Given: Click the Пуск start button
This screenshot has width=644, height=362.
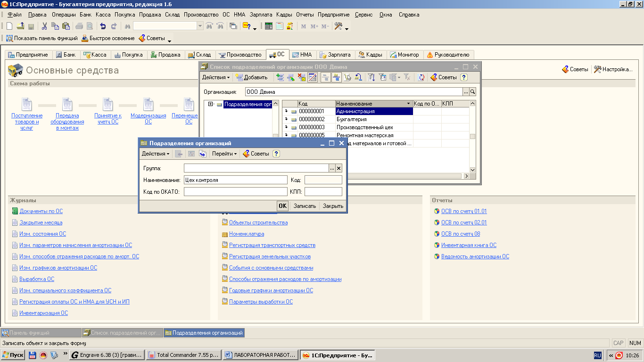Looking at the screenshot, I should click(x=13, y=355).
